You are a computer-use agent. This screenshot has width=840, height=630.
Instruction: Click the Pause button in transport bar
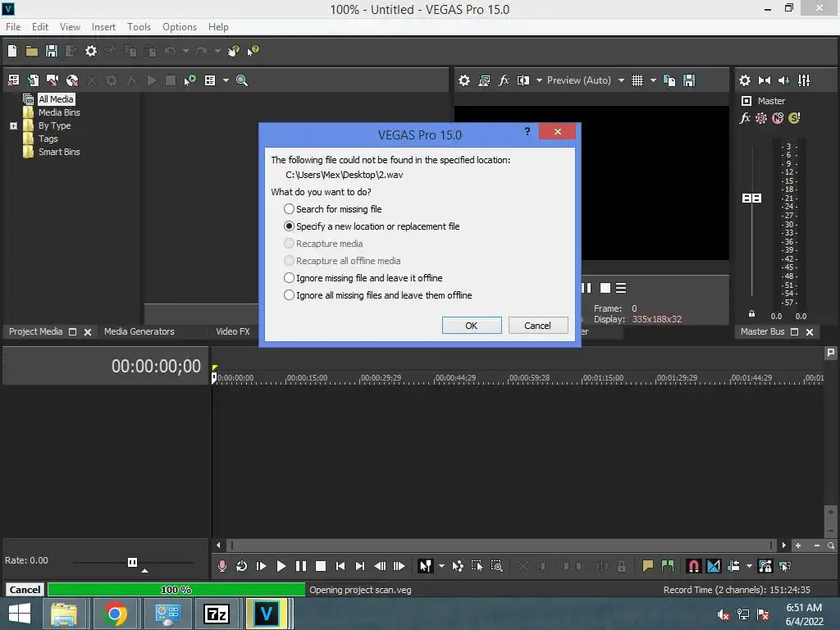pyautogui.click(x=300, y=566)
